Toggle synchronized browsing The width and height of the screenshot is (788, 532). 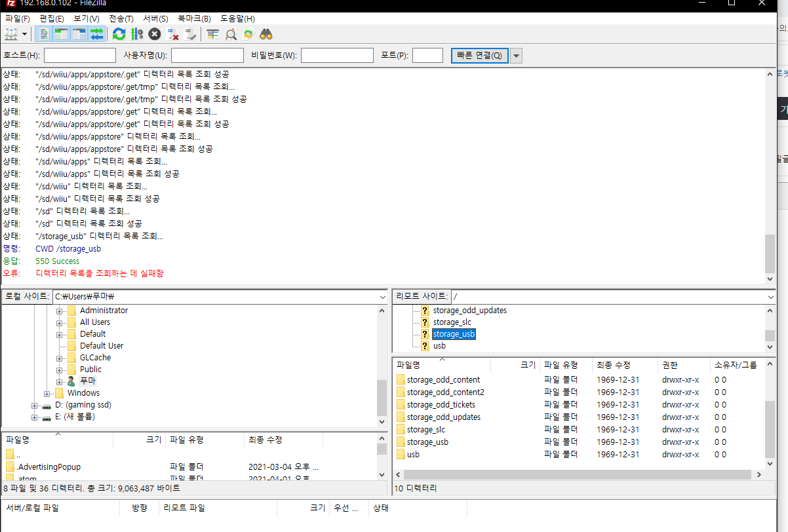pos(248,34)
